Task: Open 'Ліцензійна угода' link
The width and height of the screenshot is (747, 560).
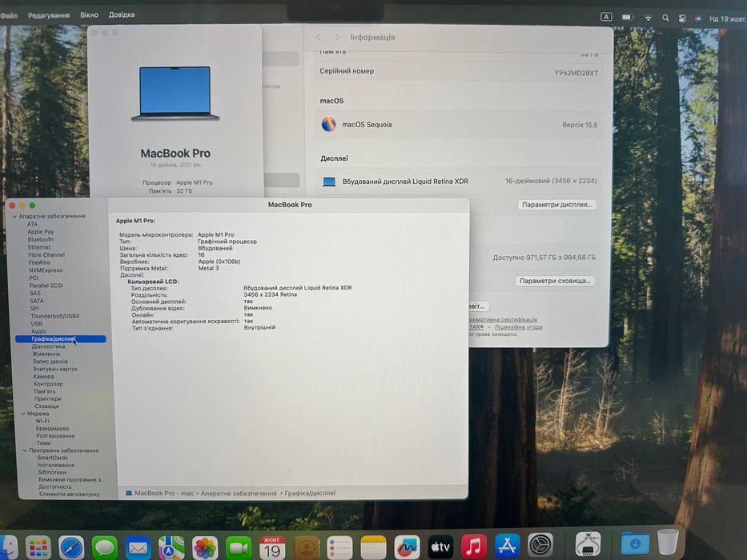Action: [518, 327]
